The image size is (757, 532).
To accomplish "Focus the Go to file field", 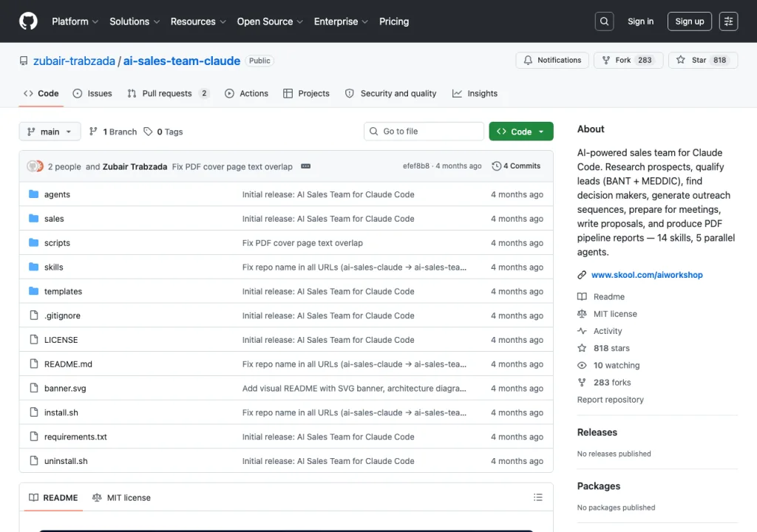I will 424,132.
